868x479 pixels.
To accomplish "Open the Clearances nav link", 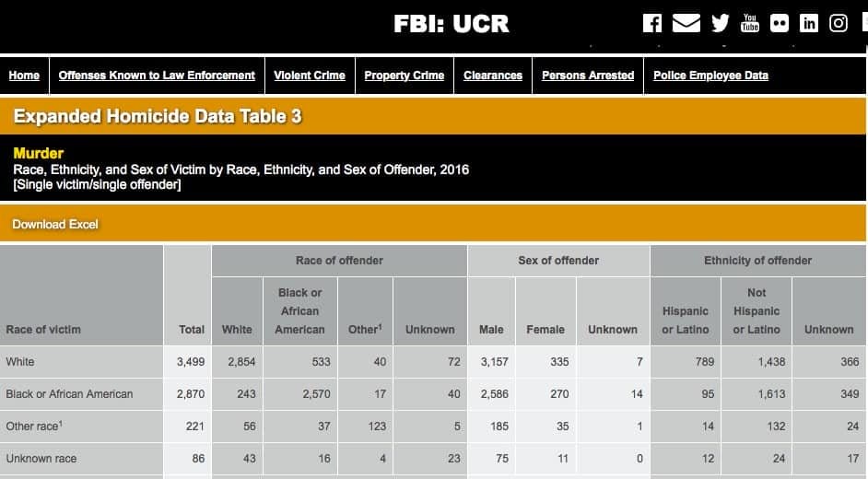I will (x=493, y=76).
